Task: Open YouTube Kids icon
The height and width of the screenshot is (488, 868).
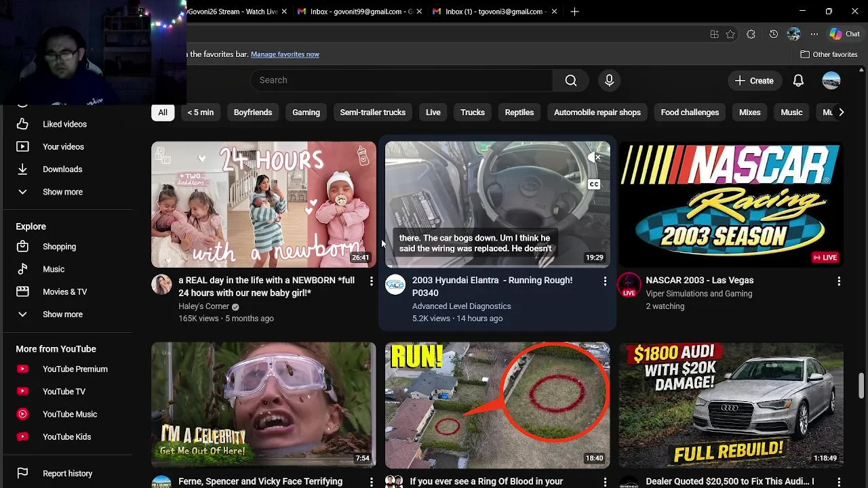Action: [22, 436]
